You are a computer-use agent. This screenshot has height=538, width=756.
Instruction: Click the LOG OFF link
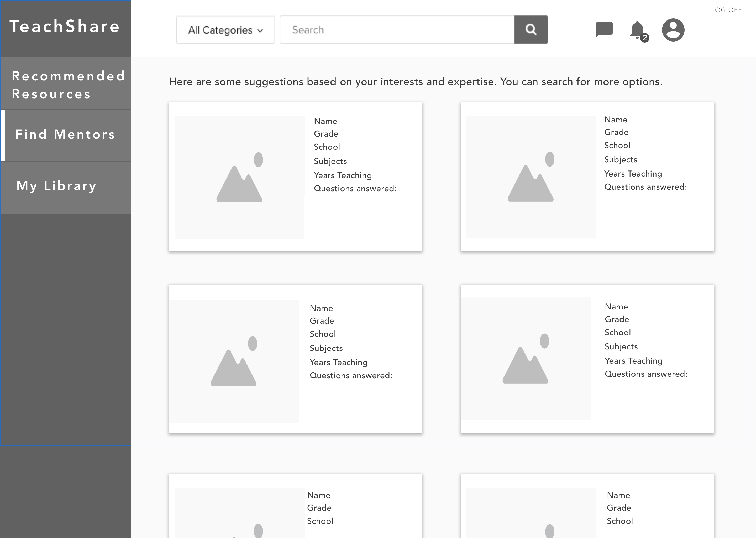(726, 10)
